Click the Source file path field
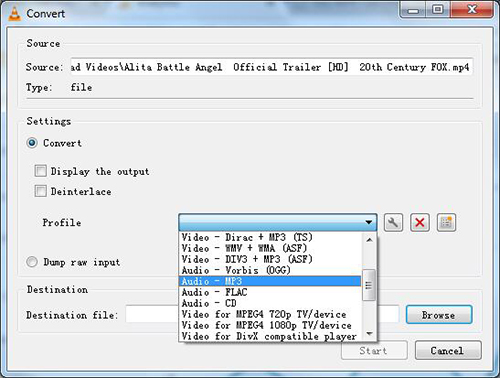The width and height of the screenshot is (500, 378). tap(272, 67)
